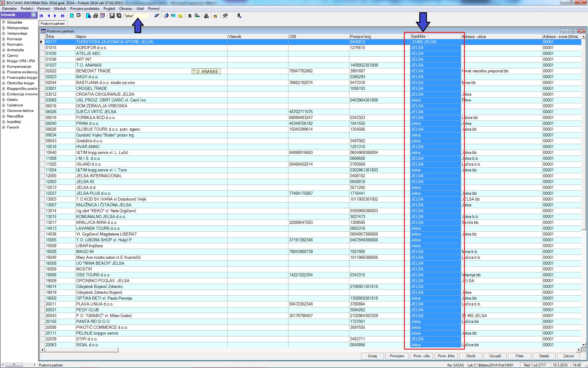The width and height of the screenshot is (588, 368).
Task: Click the hammer and wrench tools icon
Action: 225,16
